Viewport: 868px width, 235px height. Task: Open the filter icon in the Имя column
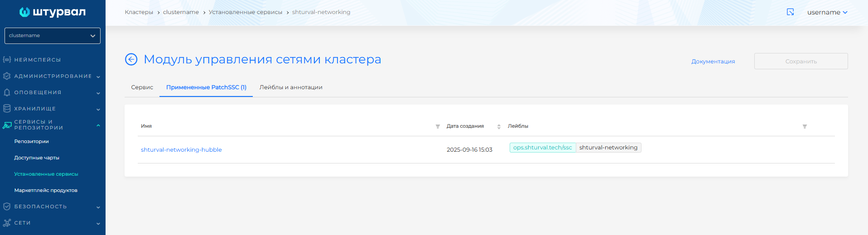(438, 126)
